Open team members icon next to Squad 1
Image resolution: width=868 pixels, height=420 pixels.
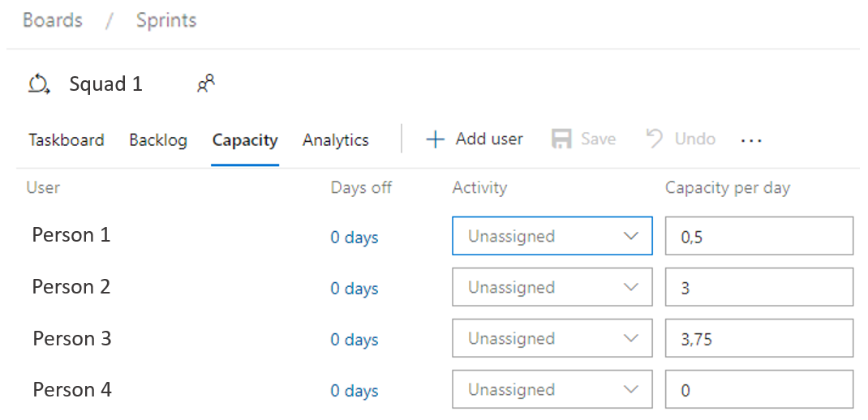point(206,84)
